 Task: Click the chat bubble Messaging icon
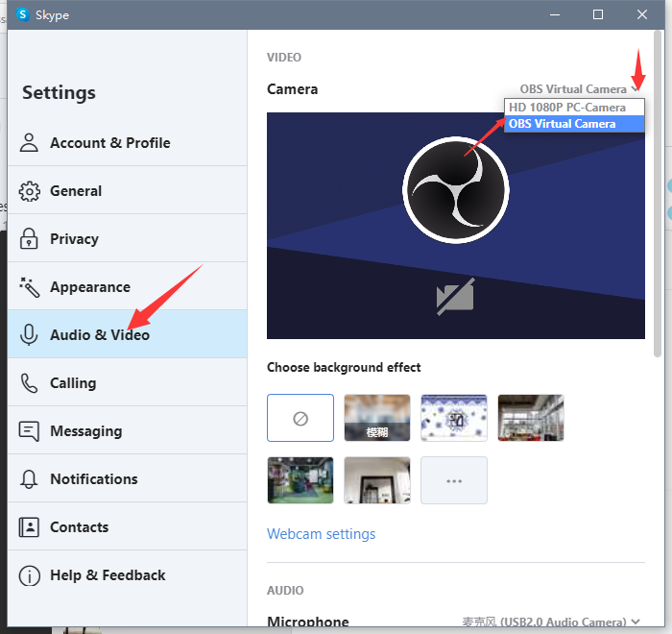[x=29, y=431]
